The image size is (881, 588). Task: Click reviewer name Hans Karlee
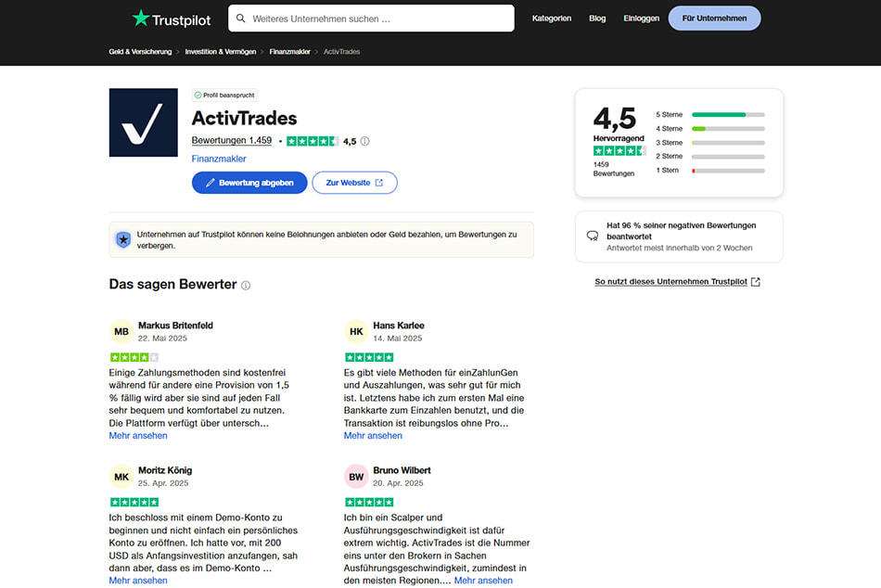(x=399, y=326)
